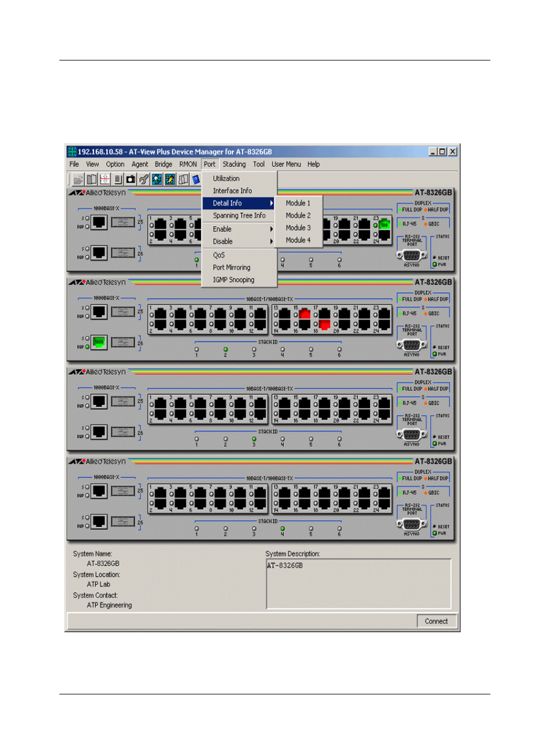534x756 pixels.
Task: Select Module 1 in submenu
Action: click(x=299, y=203)
